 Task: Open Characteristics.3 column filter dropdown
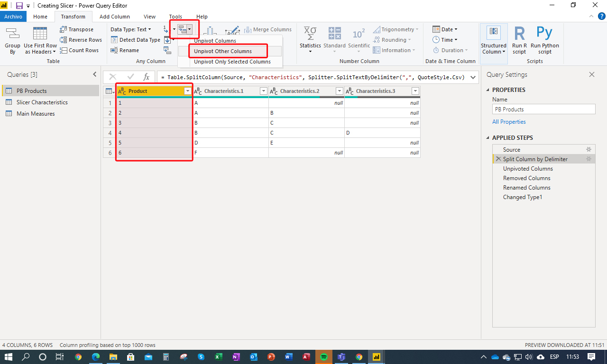point(415,91)
